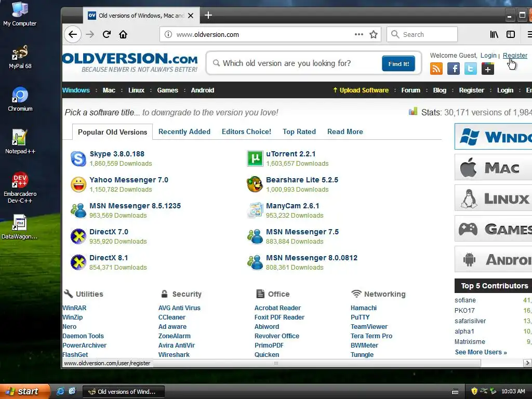The width and height of the screenshot is (532, 399).
Task: Click the Google plus share icon
Action: [487, 69]
